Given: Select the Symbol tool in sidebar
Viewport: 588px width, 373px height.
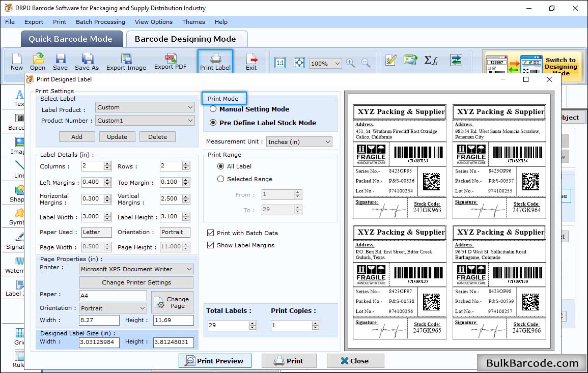Looking at the screenshot, I should [17, 217].
